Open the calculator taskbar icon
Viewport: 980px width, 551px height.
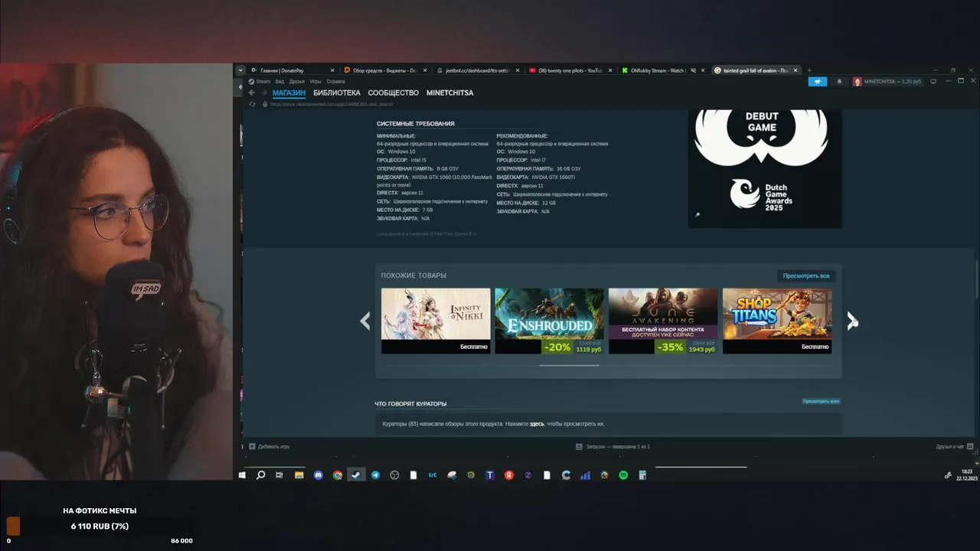pos(642,475)
